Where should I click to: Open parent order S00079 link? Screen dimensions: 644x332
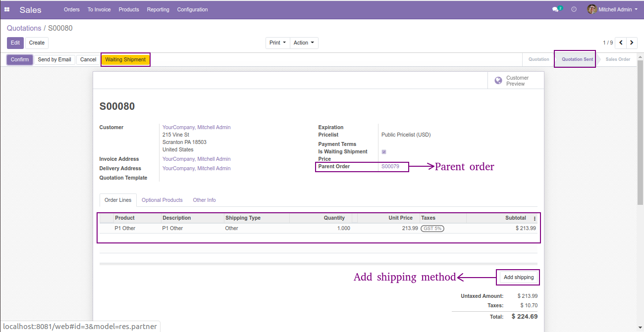[x=390, y=166]
